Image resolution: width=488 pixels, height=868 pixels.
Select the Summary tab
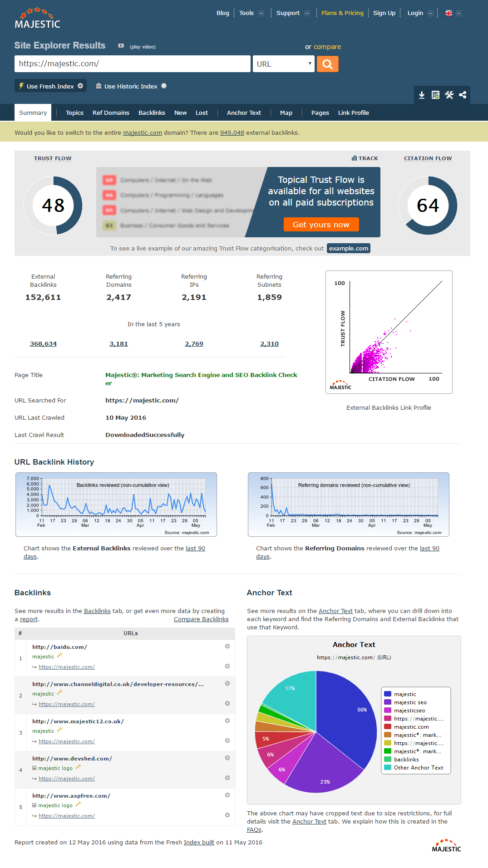pos(33,113)
